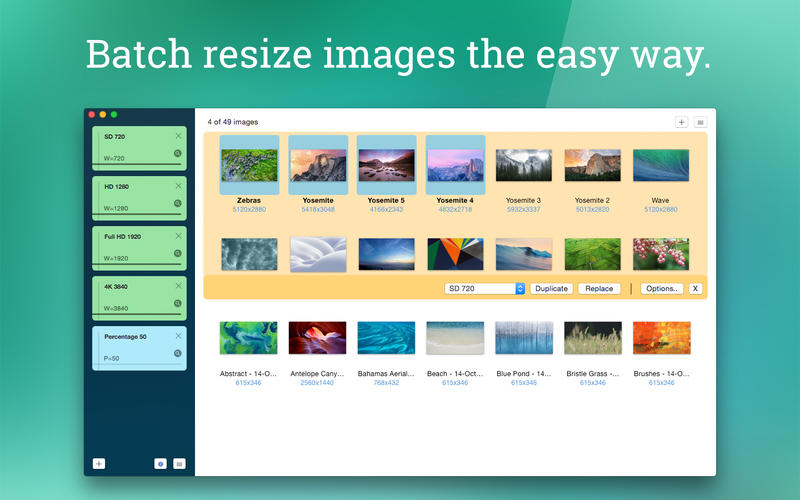Select the colorful geometric shapes thumbnail
This screenshot has width=800, height=500.
[x=455, y=254]
